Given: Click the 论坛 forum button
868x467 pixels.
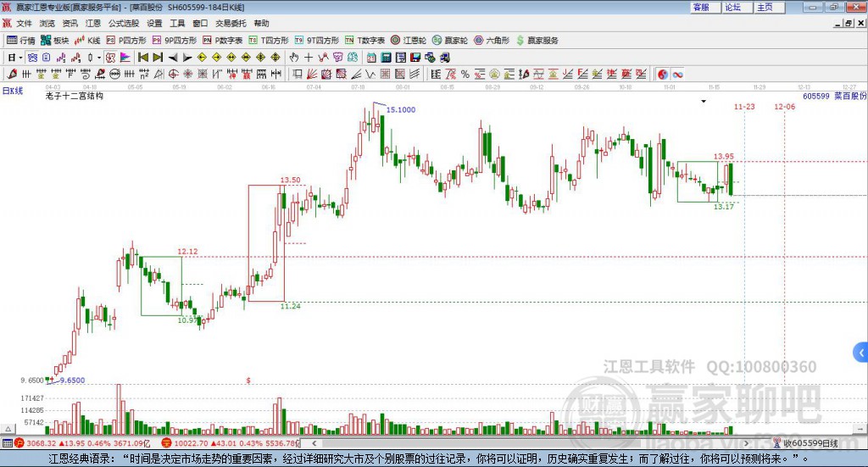Looking at the screenshot, I should click(x=737, y=7).
